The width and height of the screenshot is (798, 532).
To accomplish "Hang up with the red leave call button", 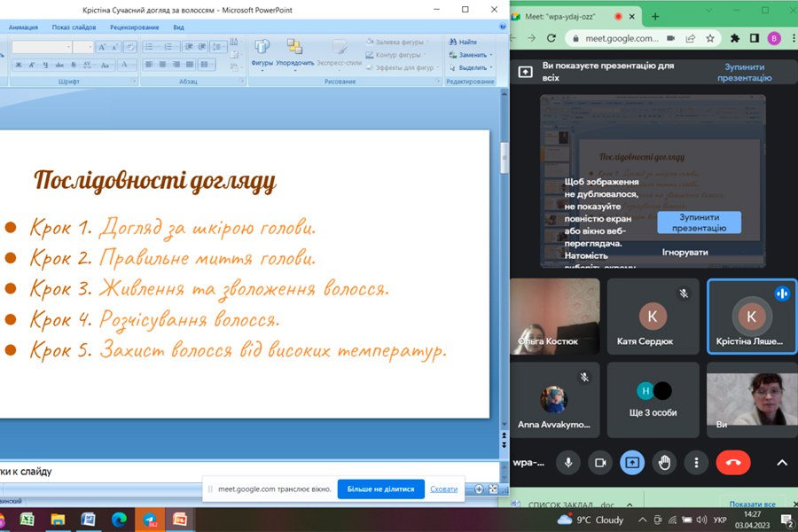I will pos(733,462).
